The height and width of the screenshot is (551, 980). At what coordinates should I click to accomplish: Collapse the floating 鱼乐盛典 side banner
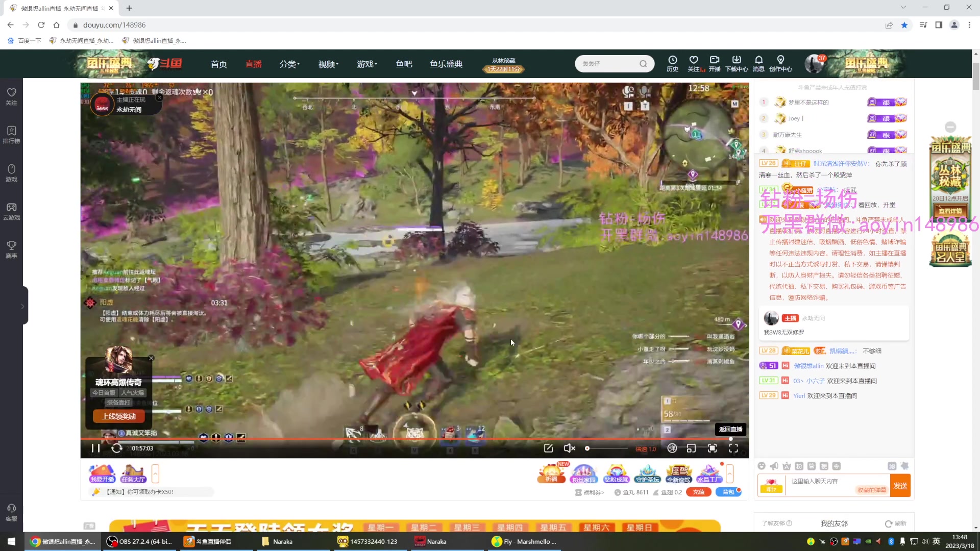950,127
